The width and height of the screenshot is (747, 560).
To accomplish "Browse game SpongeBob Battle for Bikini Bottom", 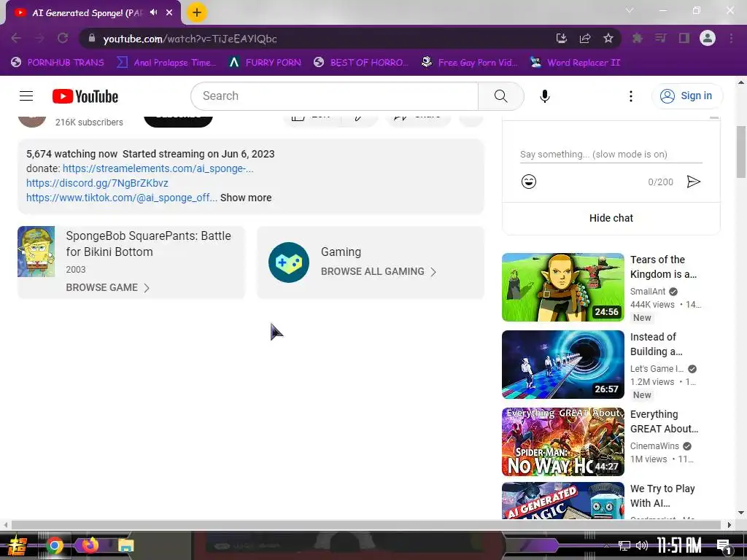I will tap(108, 287).
